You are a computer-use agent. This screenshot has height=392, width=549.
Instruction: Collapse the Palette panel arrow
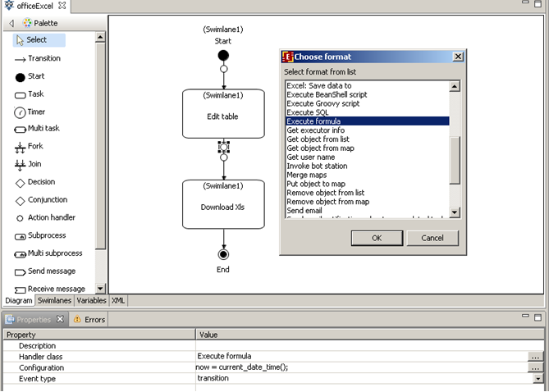(11, 23)
